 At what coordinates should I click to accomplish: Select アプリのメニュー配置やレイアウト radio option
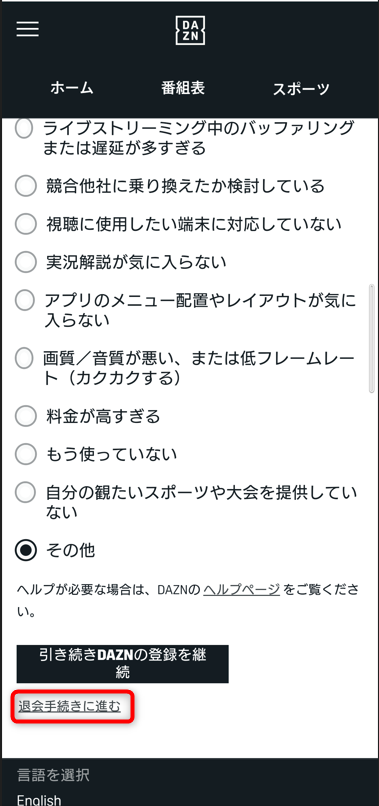(24, 301)
